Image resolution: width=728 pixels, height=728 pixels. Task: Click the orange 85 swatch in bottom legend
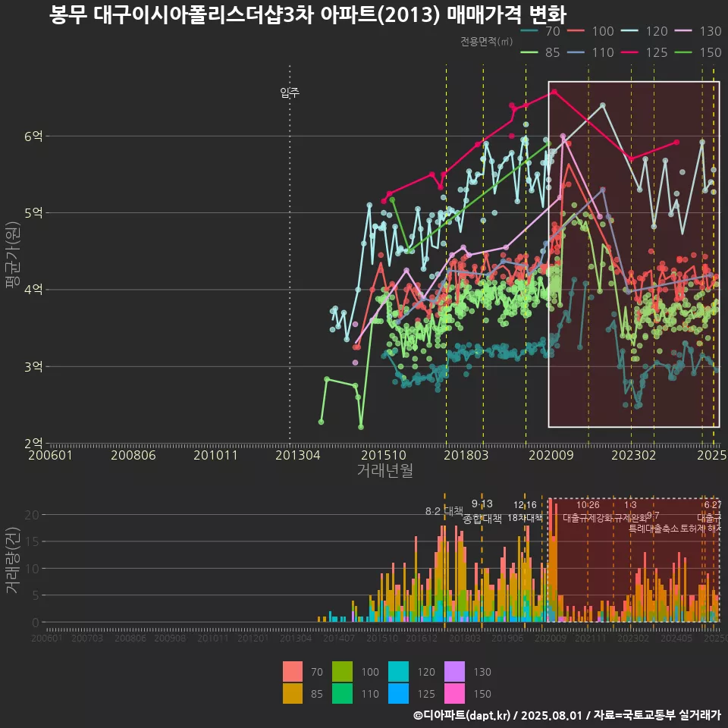coord(293,693)
